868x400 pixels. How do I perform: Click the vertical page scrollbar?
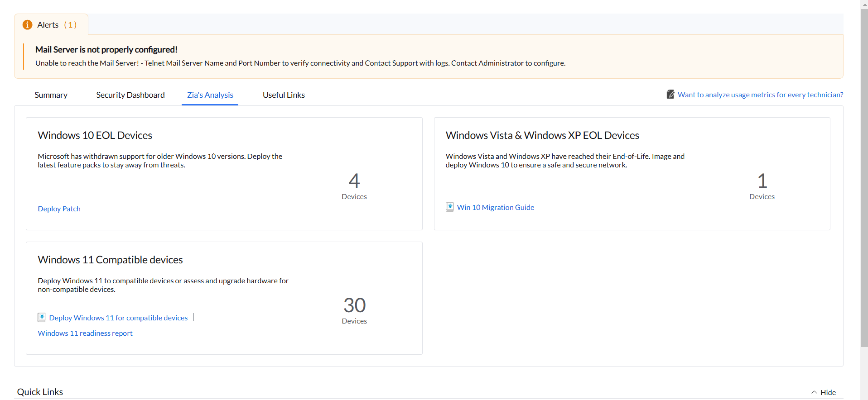tap(864, 181)
